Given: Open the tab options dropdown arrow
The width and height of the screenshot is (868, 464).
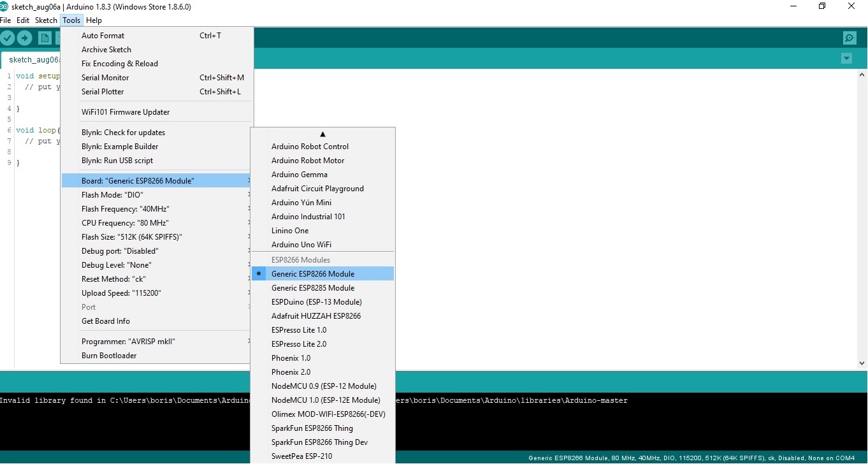Looking at the screenshot, I should (x=846, y=59).
